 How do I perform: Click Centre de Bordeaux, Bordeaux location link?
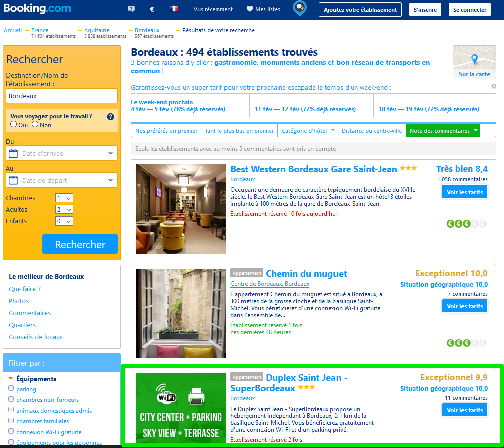tap(270, 284)
